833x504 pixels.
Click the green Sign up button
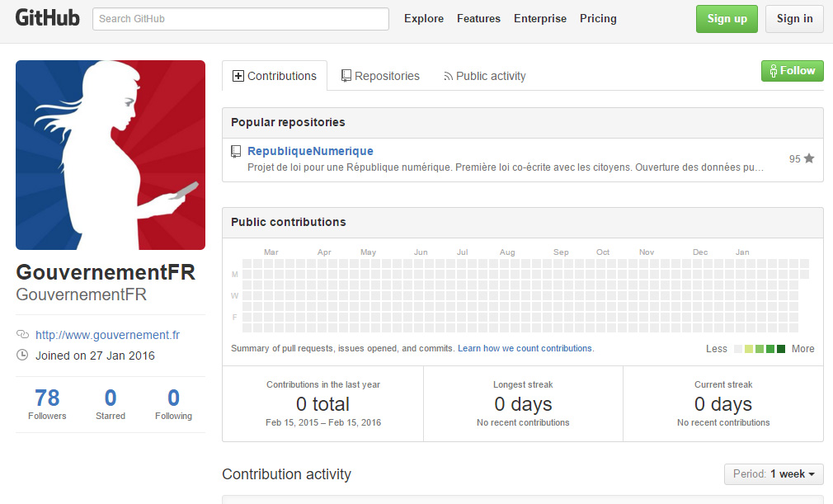727,19
